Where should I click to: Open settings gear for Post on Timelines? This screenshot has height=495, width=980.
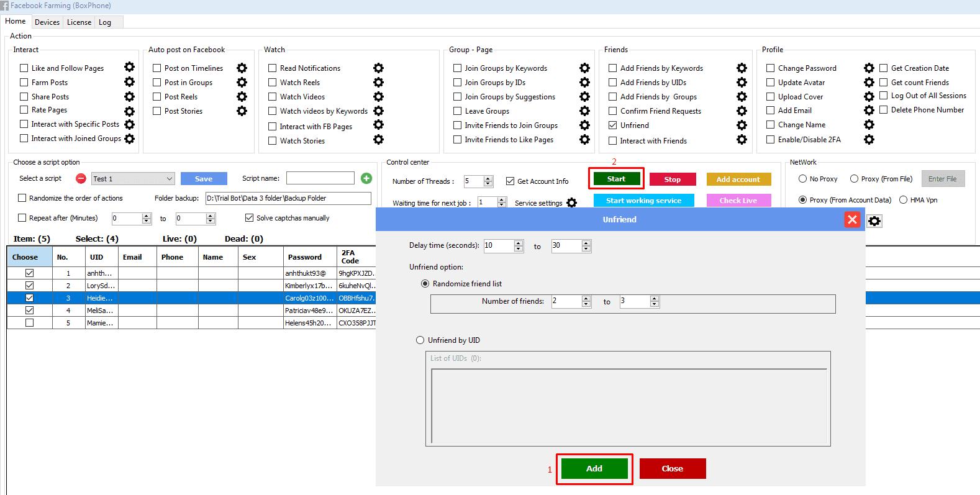(x=242, y=68)
